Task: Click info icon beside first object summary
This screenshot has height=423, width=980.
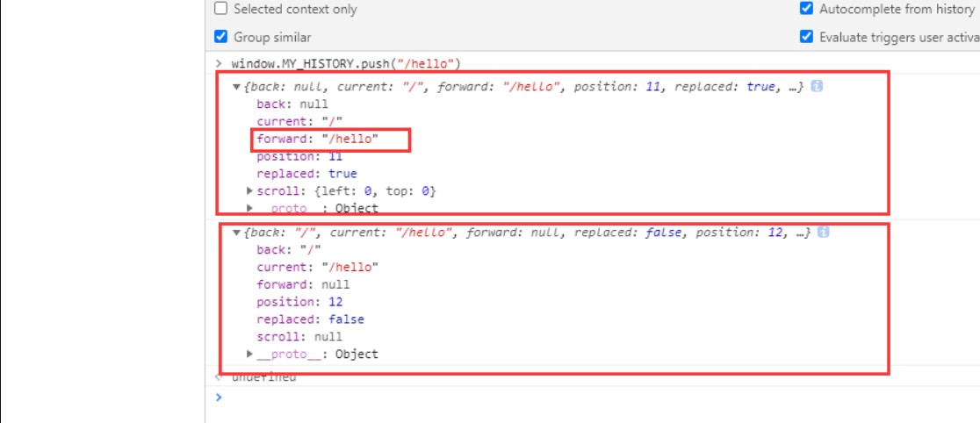Action: point(817,87)
